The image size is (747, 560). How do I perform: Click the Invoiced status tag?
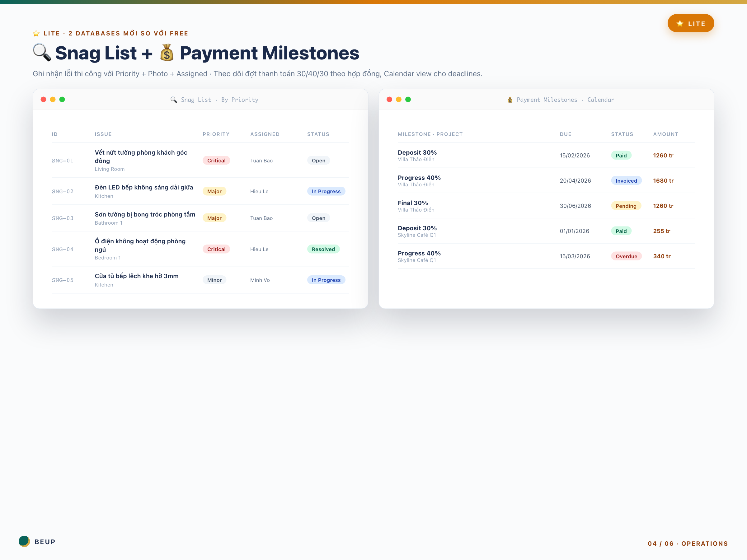[627, 181]
